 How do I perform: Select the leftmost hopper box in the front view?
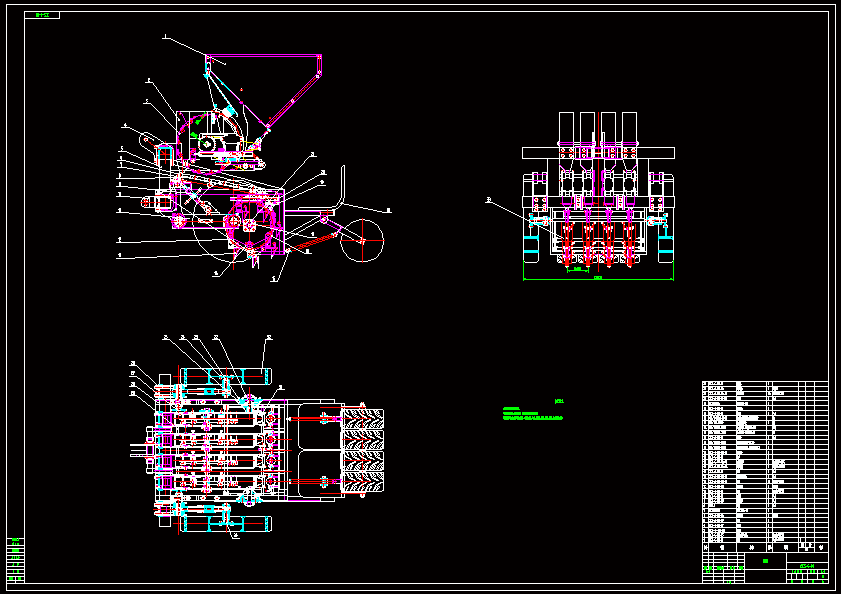point(566,129)
